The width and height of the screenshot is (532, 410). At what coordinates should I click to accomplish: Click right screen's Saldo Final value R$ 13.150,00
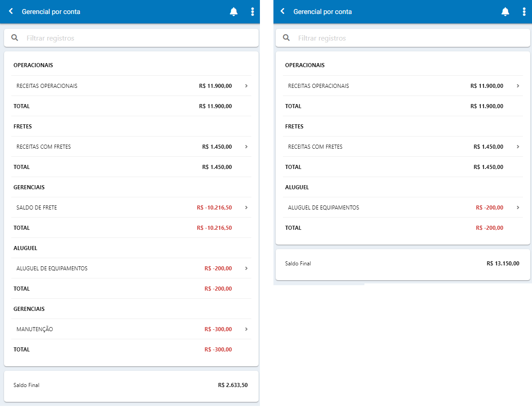(503, 264)
